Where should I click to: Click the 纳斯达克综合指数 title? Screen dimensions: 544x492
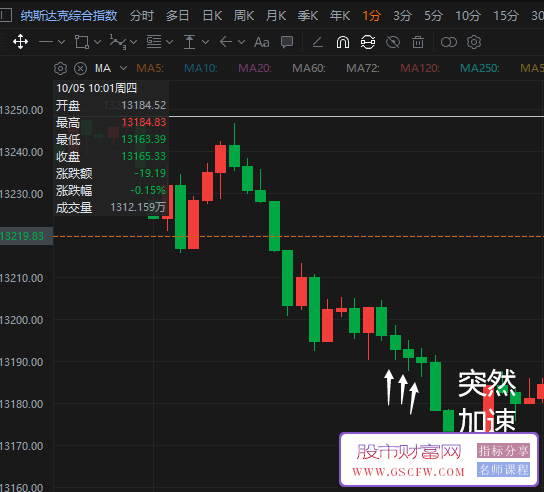click(x=69, y=16)
